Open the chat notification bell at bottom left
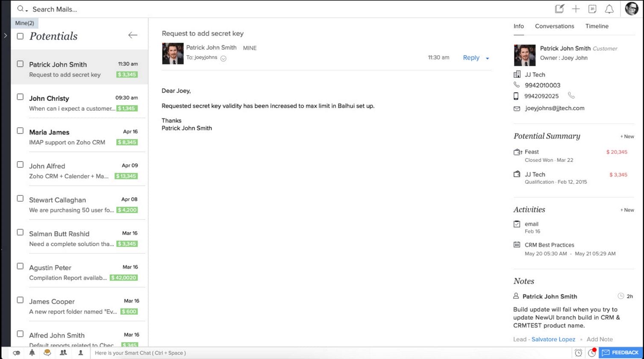 [x=31, y=353]
